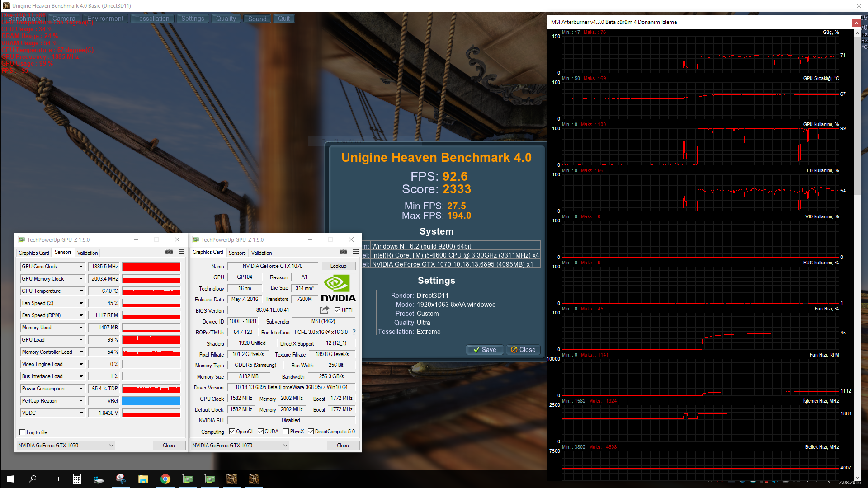Click the Heaven Quit button
868x488 pixels.
(x=284, y=19)
